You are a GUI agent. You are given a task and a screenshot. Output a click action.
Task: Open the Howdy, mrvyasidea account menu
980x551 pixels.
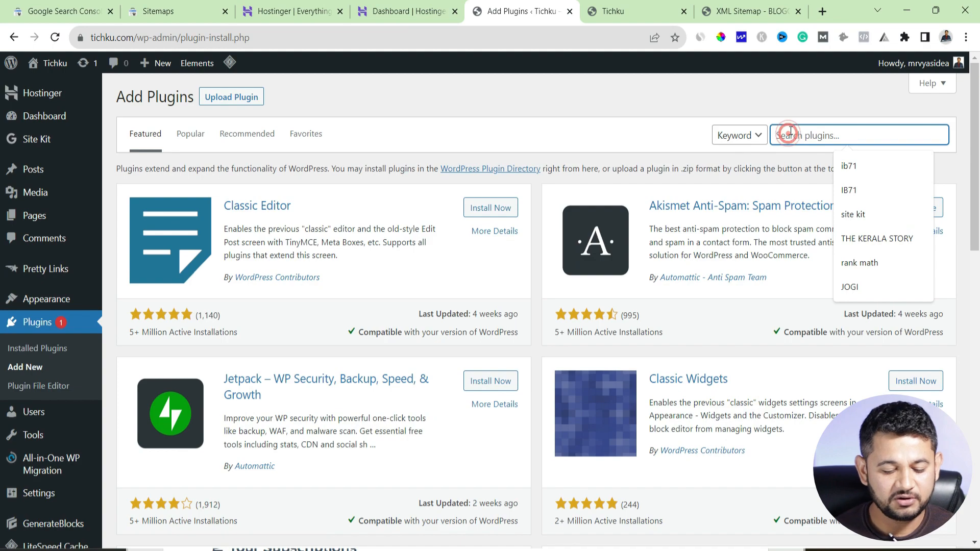coord(921,63)
